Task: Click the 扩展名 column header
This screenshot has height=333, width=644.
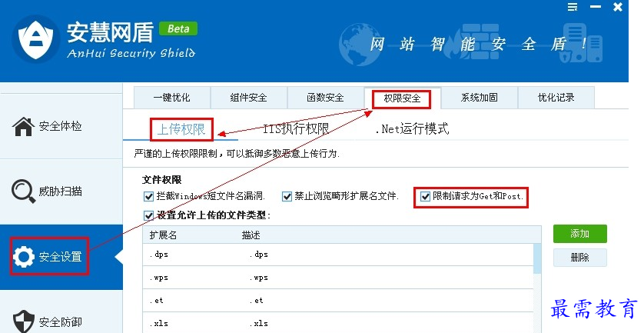Action: coord(163,235)
